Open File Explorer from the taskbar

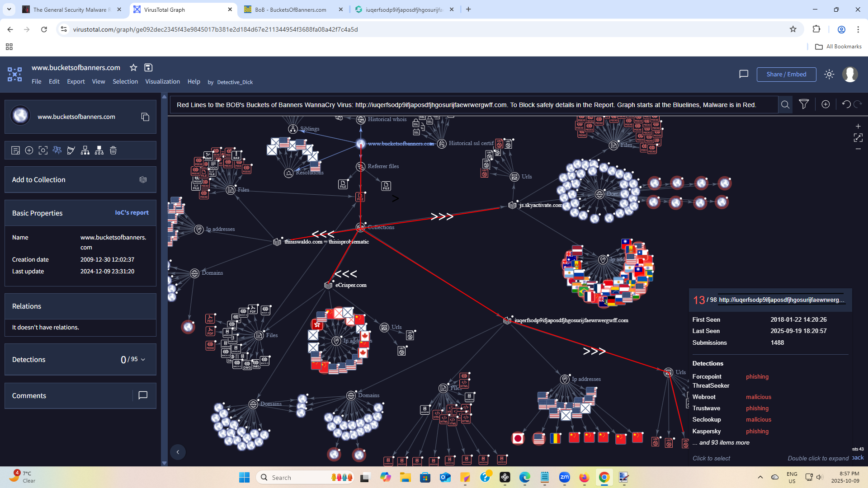click(405, 478)
